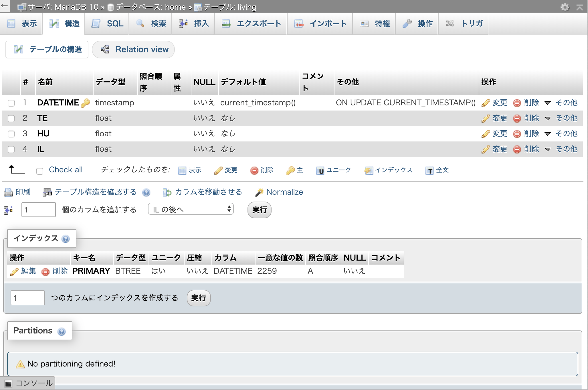Open the 'IL の後へ' position dropdown

(x=191, y=209)
